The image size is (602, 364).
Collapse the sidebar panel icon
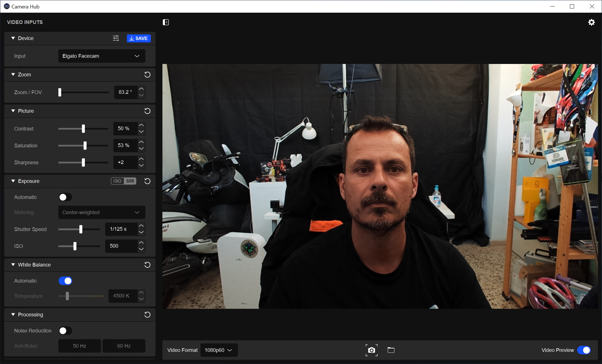pyautogui.click(x=166, y=22)
